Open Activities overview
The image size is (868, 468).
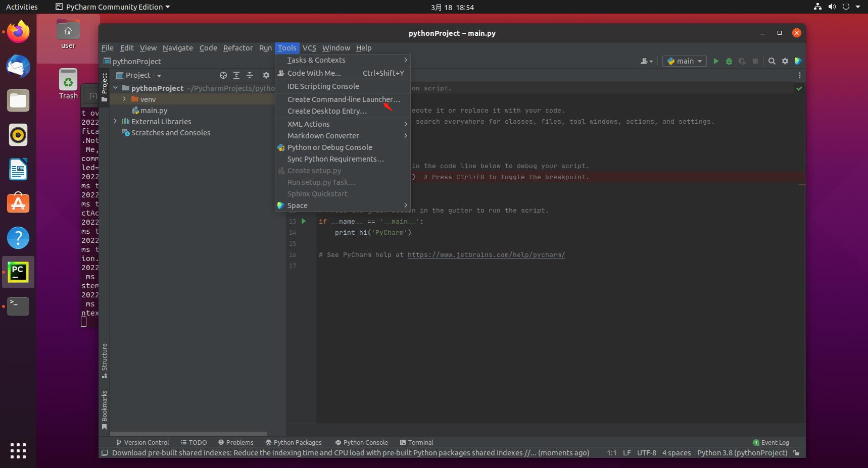pyautogui.click(x=22, y=7)
